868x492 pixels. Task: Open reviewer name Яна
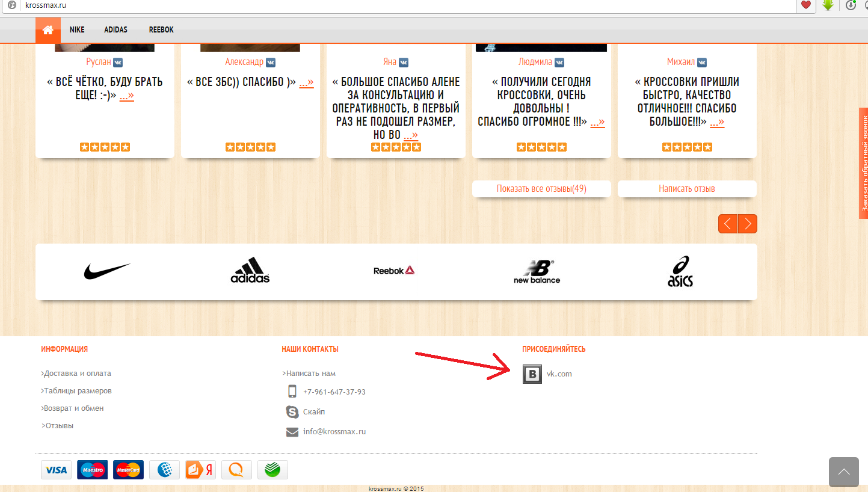[x=390, y=62]
